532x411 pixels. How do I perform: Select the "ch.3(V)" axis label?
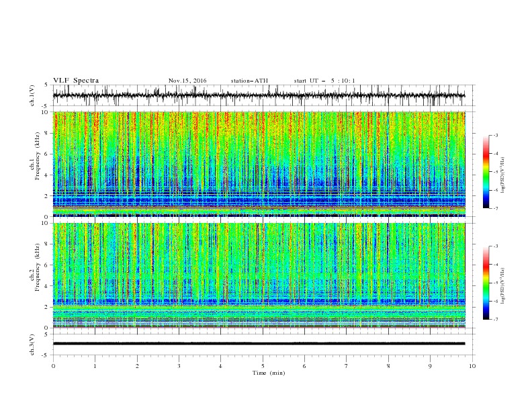32,345
